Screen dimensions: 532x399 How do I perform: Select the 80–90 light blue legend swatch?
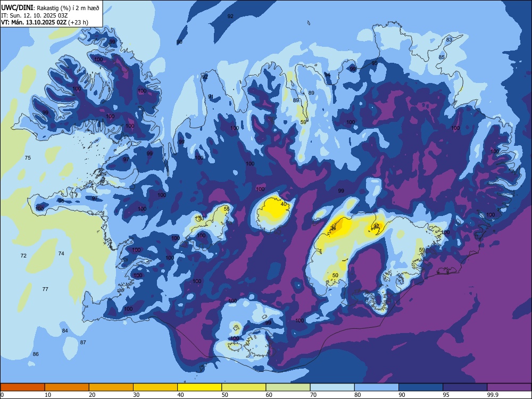click(x=377, y=387)
